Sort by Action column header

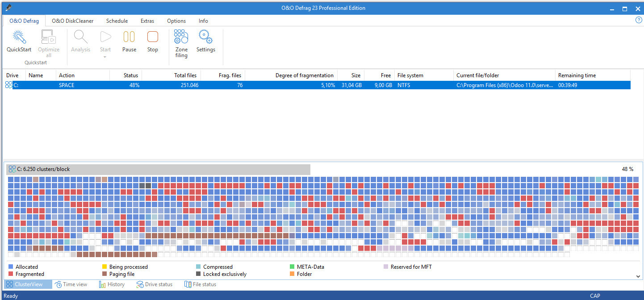[x=83, y=75]
